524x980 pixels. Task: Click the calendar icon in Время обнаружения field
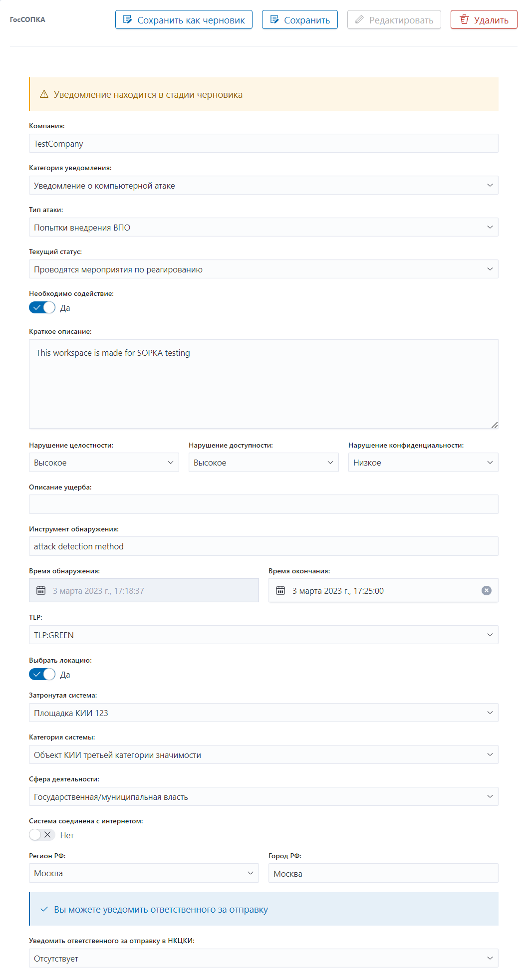(41, 590)
